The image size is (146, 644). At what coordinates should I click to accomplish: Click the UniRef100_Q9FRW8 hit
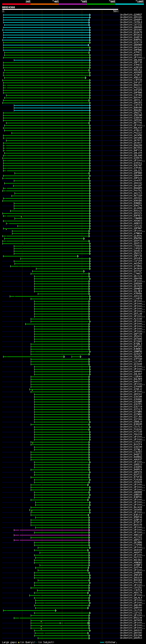tap(131, 93)
